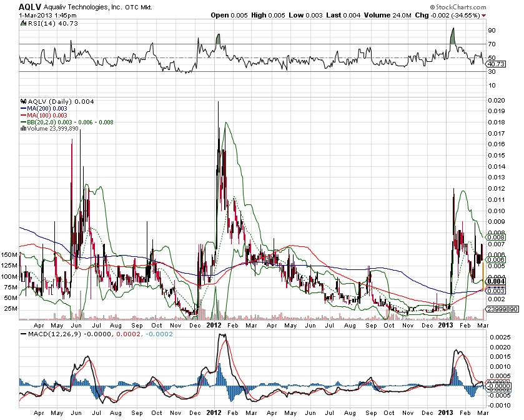Click the 0.012 price axis label

tap(497, 188)
